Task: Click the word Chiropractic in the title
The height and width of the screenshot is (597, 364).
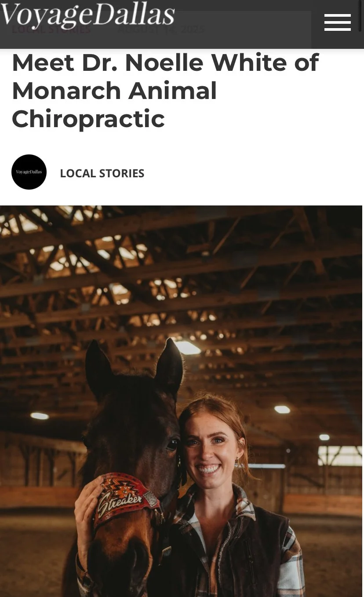Action: (x=88, y=119)
